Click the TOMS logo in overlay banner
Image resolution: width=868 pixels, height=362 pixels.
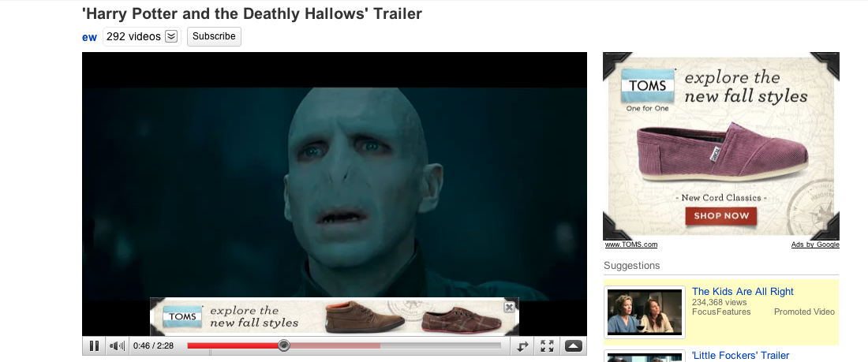[182, 316]
